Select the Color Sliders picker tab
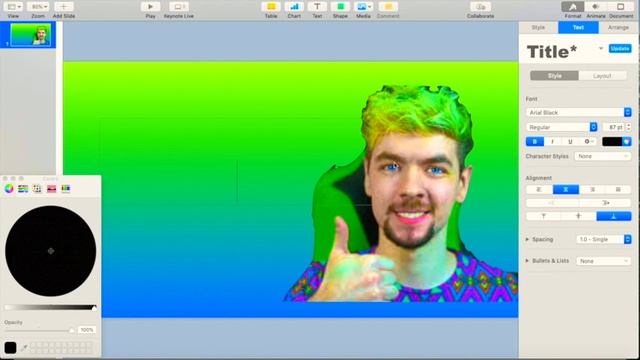This screenshot has width=640, height=360. (x=23, y=189)
